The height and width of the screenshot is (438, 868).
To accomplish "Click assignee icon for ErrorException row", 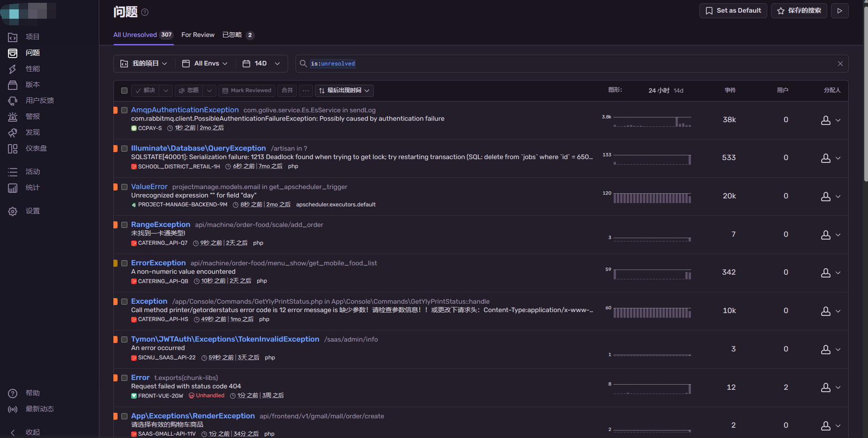I will pyautogui.click(x=826, y=273).
